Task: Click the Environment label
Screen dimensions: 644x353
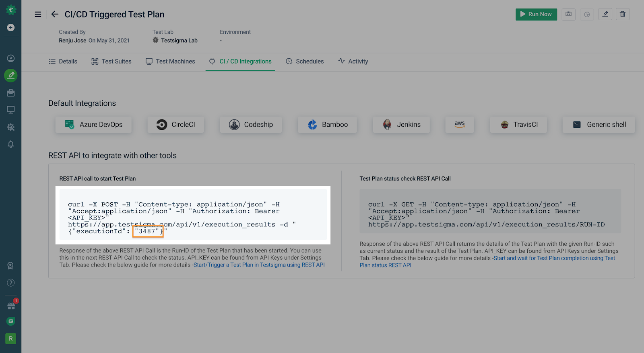Action: tap(235, 32)
